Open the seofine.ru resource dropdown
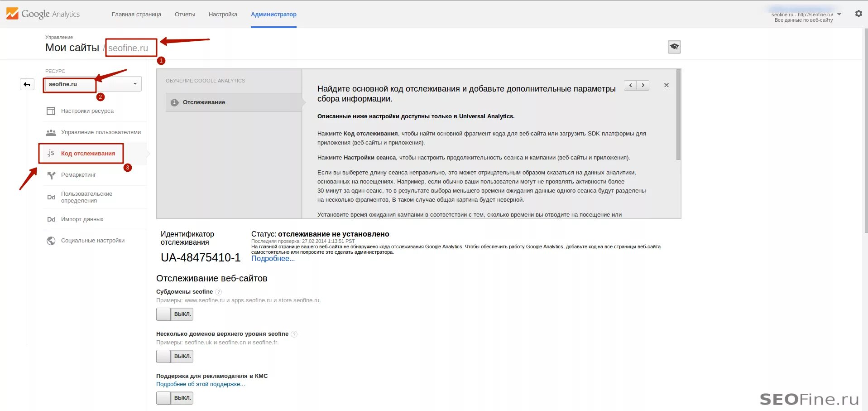The image size is (868, 411). 93,84
